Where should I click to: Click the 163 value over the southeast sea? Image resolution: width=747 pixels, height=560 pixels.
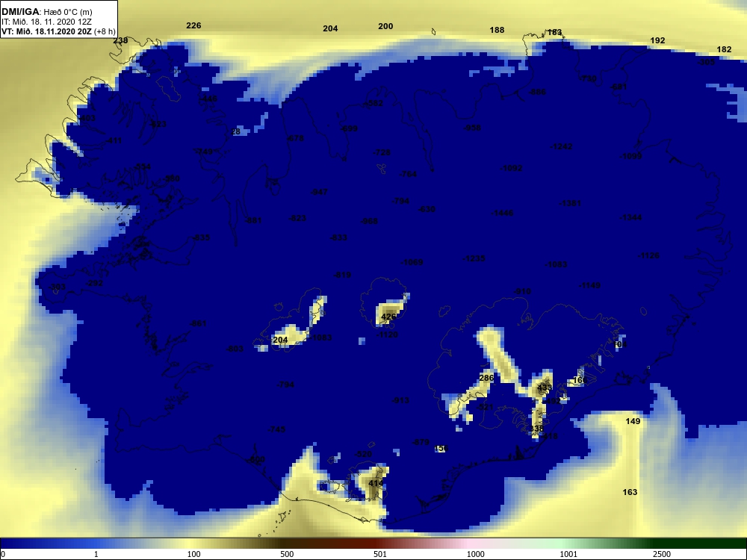(x=630, y=492)
